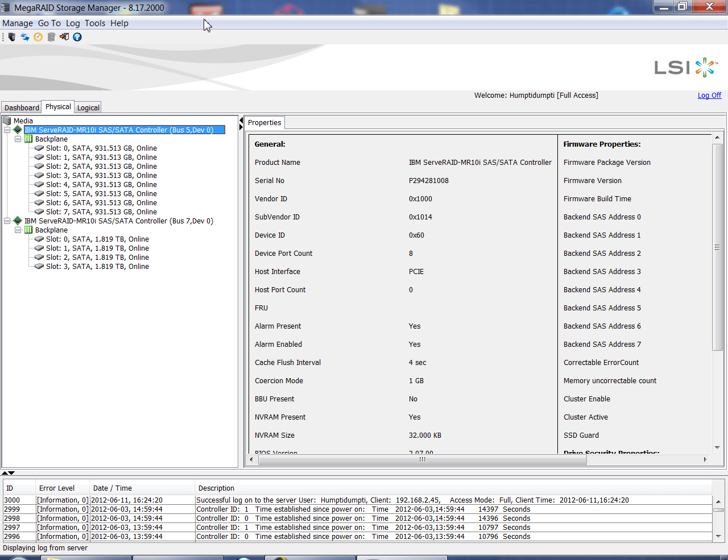Image resolution: width=728 pixels, height=560 pixels.
Task: Click the Log Off link
Action: coord(709,96)
